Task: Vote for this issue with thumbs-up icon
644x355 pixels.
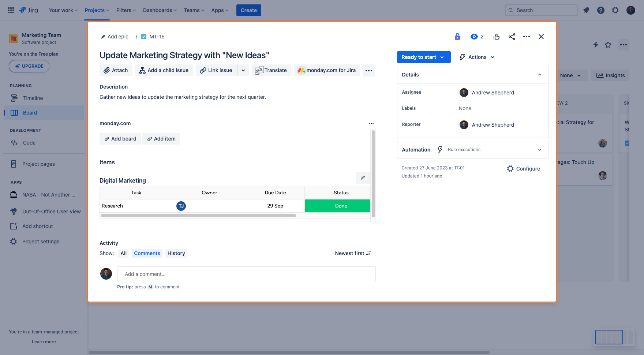Action: 497,37
